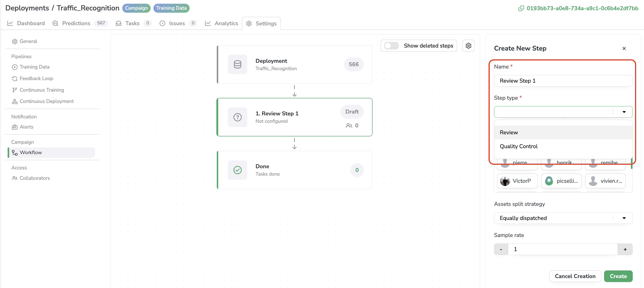644x288 pixels.
Task: Click the deployment database icon
Action: coord(238,64)
